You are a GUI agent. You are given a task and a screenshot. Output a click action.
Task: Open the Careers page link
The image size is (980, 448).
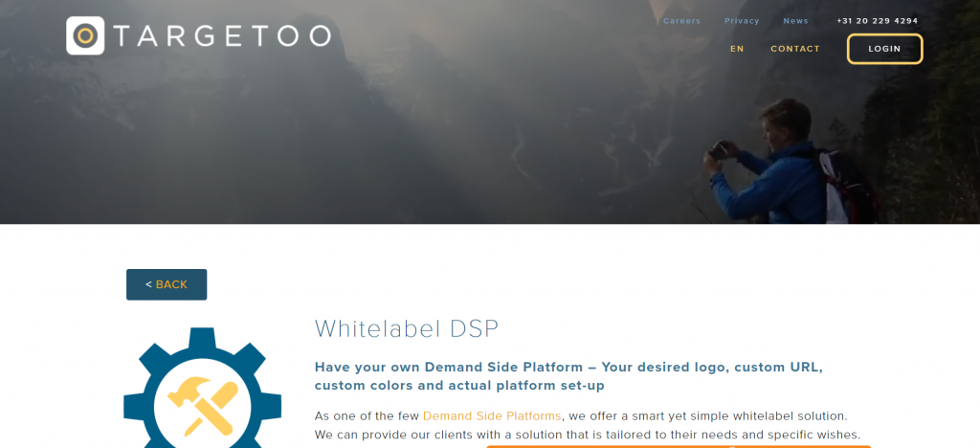681,21
